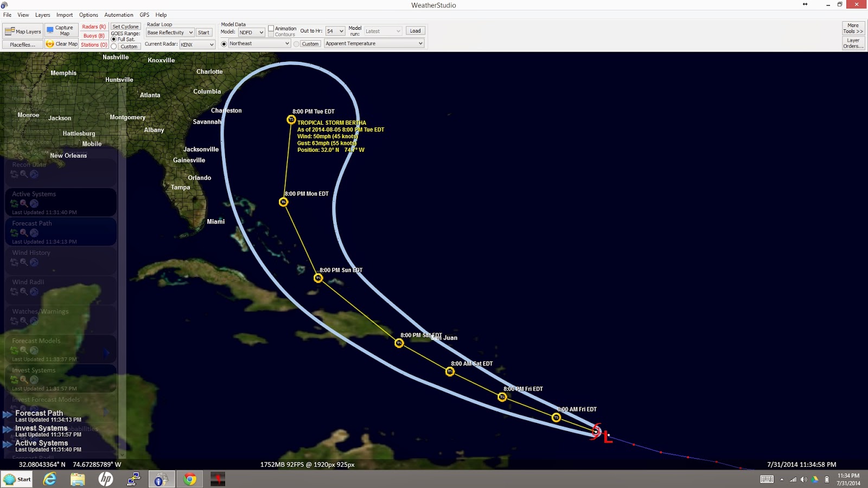Image resolution: width=868 pixels, height=488 pixels.
Task: Click the 8:00 AM Sat EDT forecast point
Action: click(450, 371)
